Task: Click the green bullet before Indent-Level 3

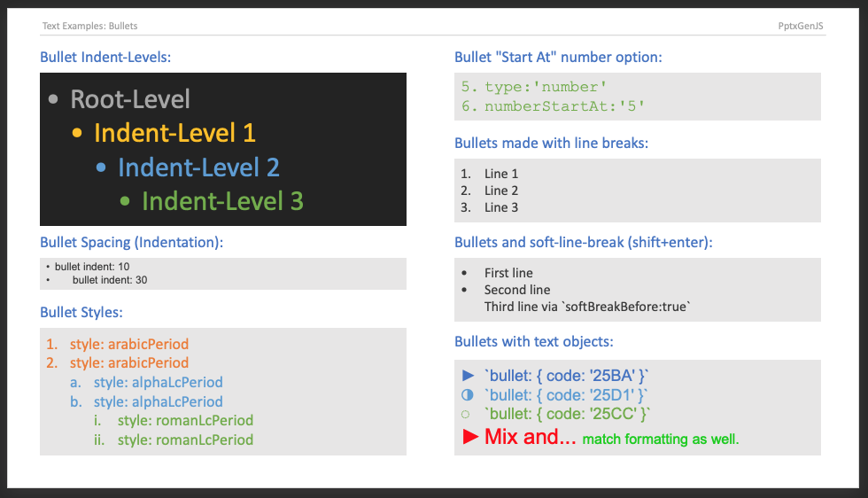Action: tap(125, 201)
